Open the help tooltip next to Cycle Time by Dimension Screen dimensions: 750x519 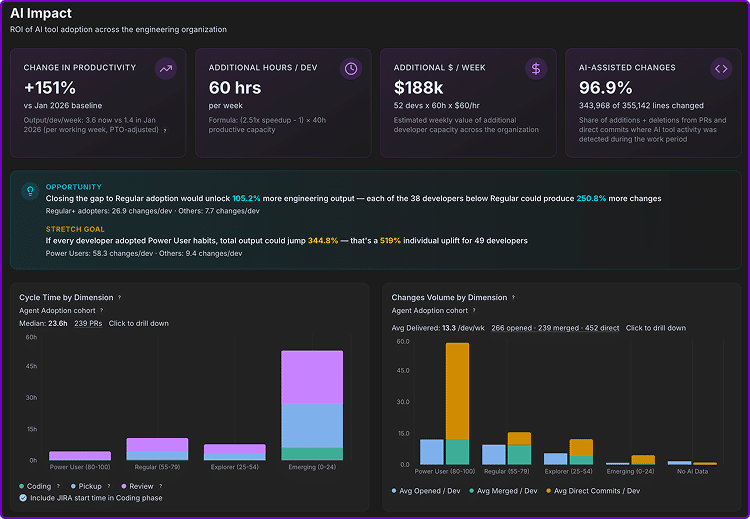tap(120, 298)
